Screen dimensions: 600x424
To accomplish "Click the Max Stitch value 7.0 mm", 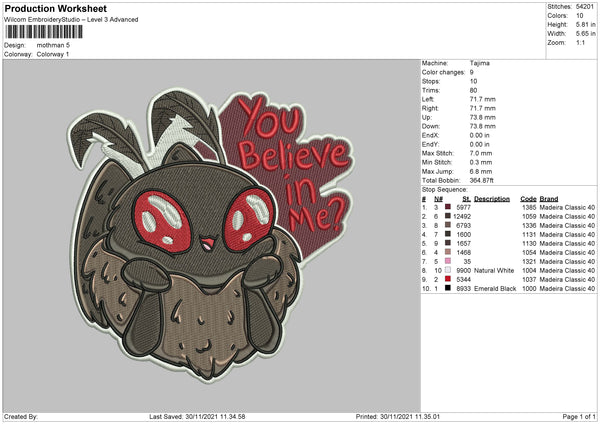I will (x=481, y=153).
